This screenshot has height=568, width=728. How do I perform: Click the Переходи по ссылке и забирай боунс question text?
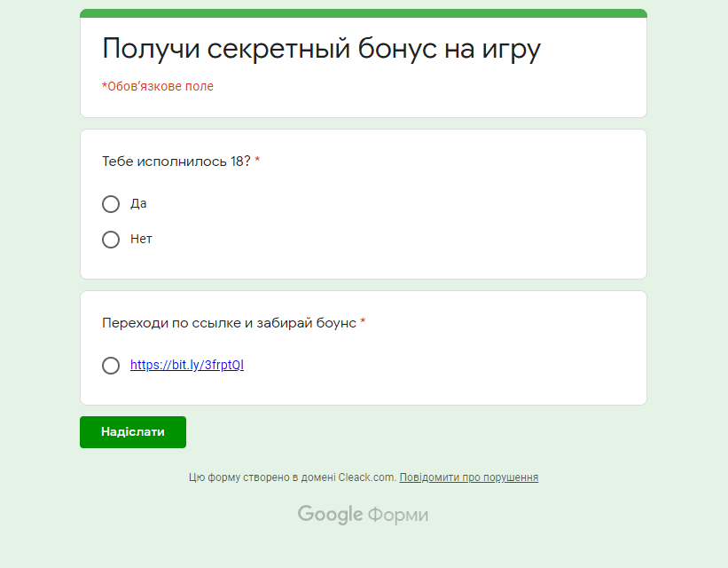tap(230, 322)
